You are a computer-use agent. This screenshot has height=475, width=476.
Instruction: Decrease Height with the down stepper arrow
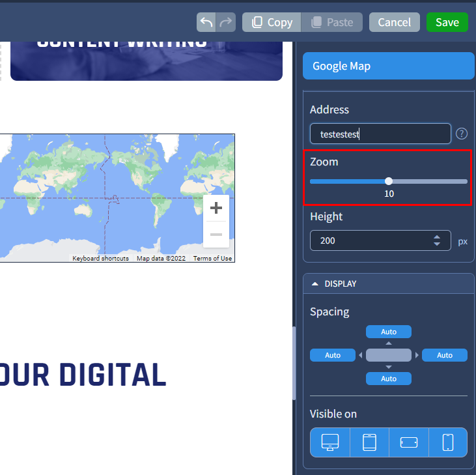pyautogui.click(x=436, y=244)
